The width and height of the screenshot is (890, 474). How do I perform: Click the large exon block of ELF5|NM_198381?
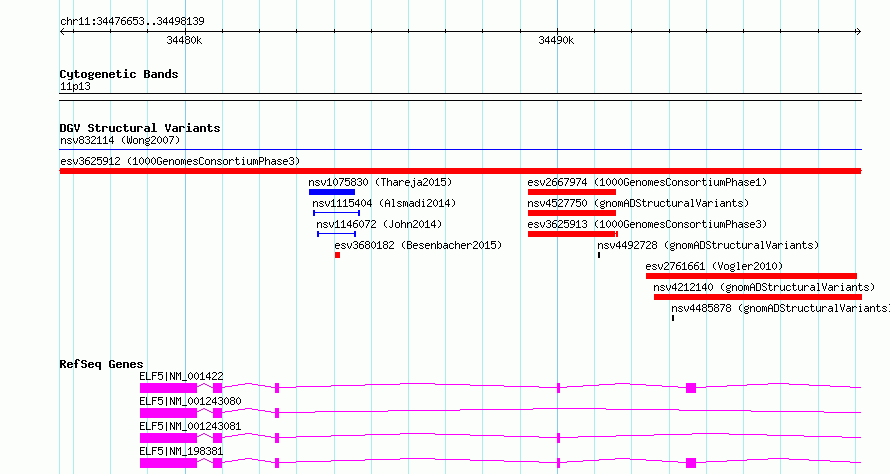169,463
